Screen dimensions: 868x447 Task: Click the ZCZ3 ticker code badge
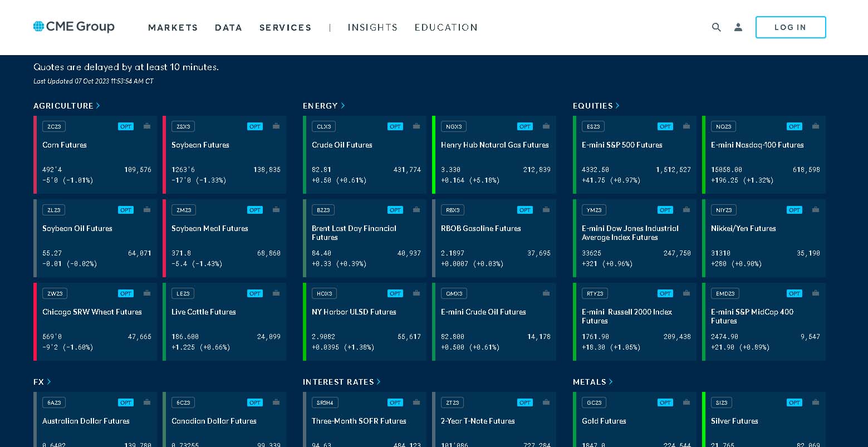point(54,126)
